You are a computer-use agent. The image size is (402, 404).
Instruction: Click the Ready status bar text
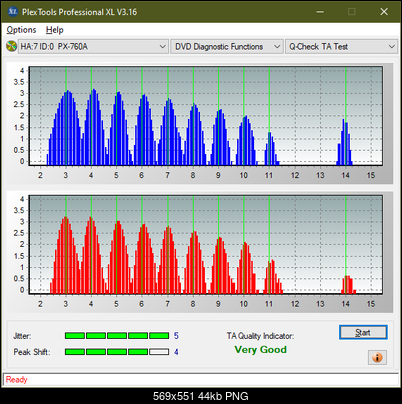coord(17,380)
